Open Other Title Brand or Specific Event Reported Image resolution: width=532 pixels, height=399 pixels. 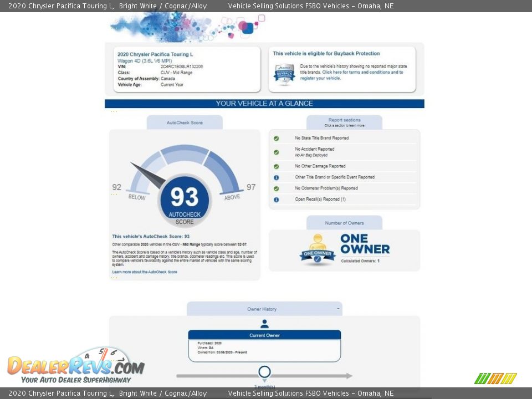[x=335, y=177]
